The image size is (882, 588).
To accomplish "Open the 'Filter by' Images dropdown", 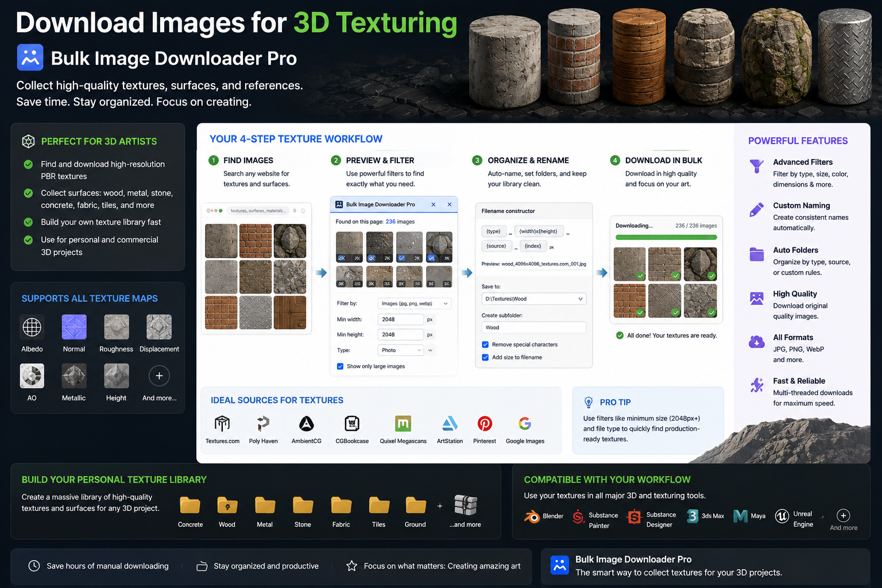I will coord(415,303).
